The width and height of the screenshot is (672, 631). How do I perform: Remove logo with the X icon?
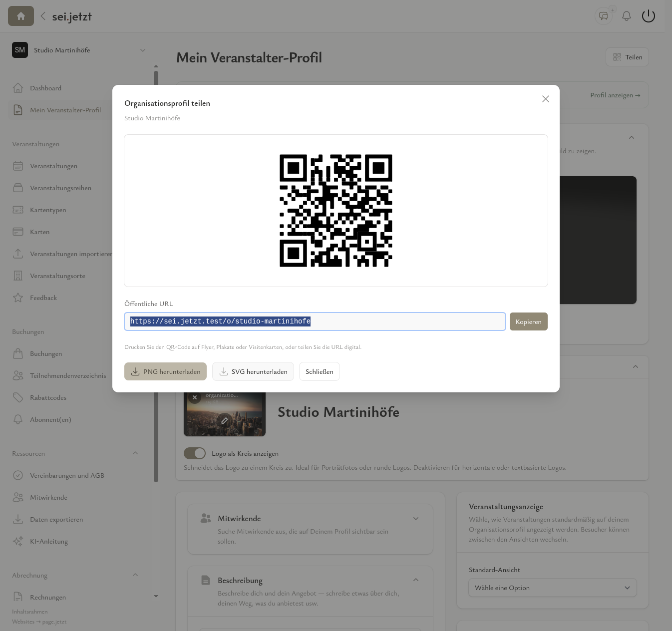tap(195, 397)
